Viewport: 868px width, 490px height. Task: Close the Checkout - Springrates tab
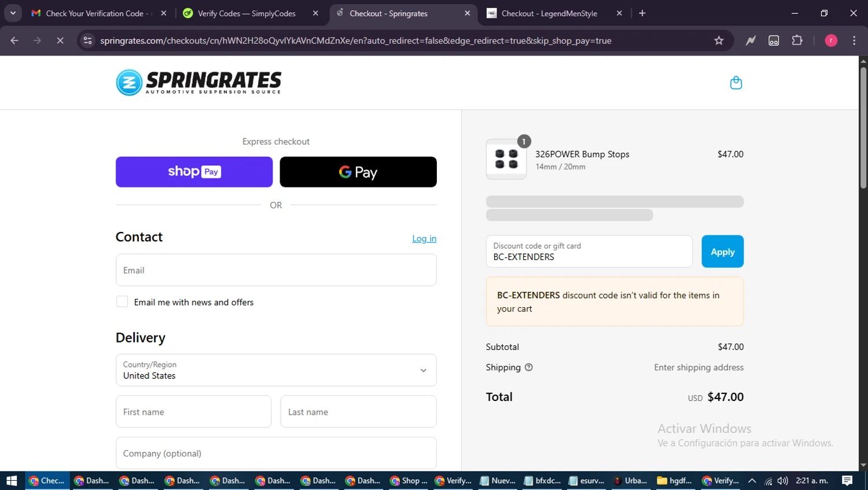point(468,13)
